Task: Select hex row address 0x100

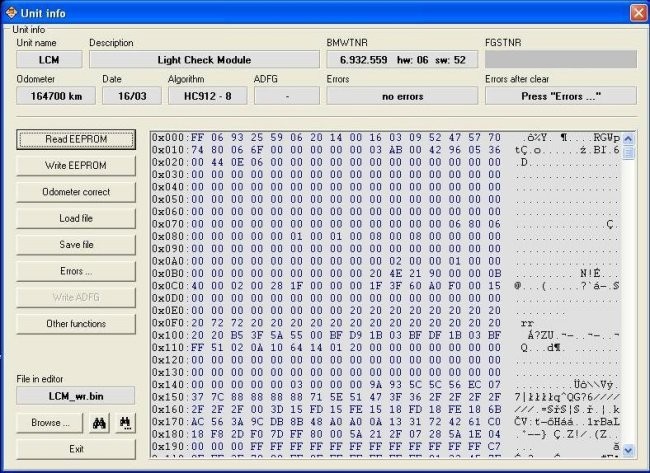Action: (x=170, y=335)
